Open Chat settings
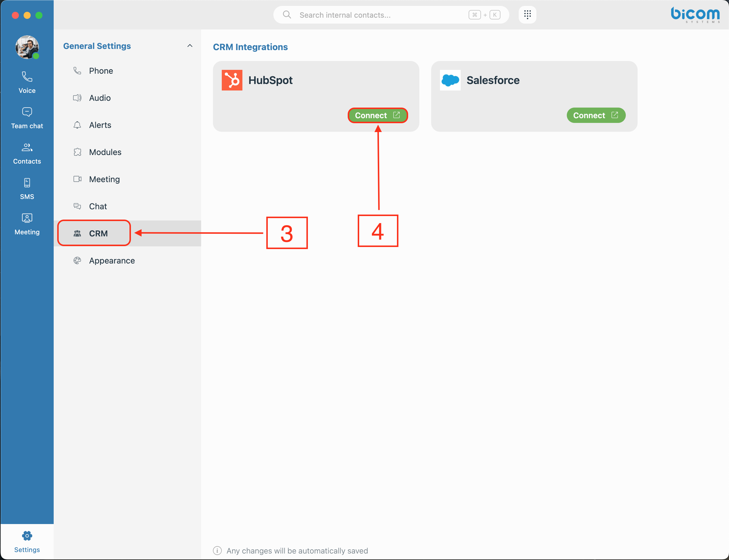 [x=127, y=206]
